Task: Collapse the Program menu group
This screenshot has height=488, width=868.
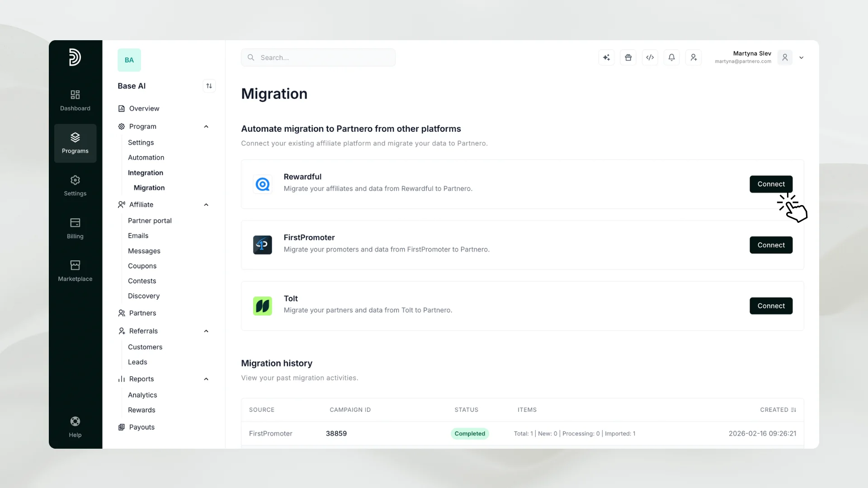Action: (206, 127)
